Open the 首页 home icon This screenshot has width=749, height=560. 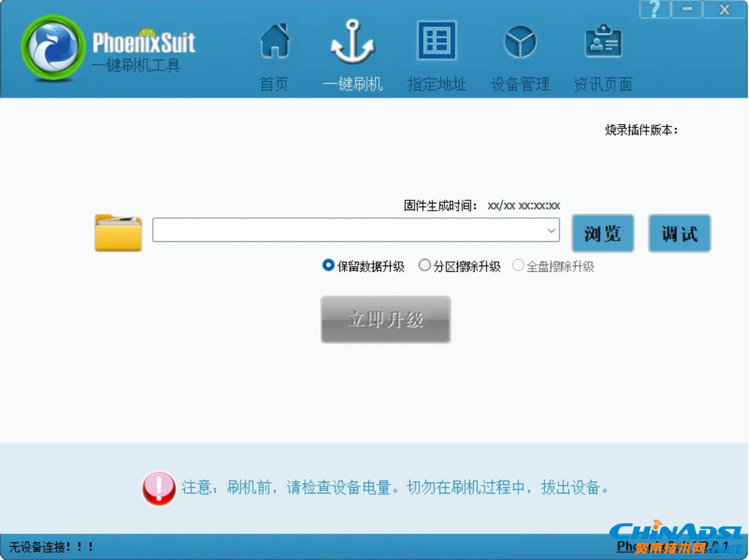pos(275,41)
